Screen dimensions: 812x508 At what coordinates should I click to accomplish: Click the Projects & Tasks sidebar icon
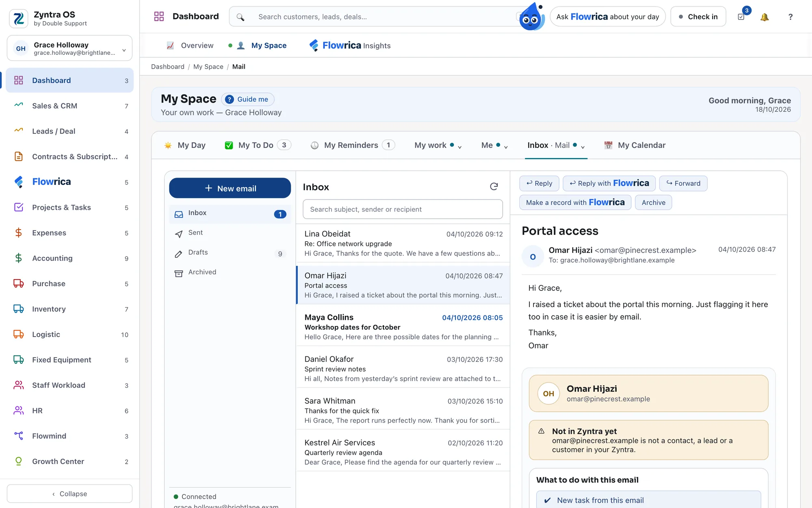pyautogui.click(x=19, y=207)
